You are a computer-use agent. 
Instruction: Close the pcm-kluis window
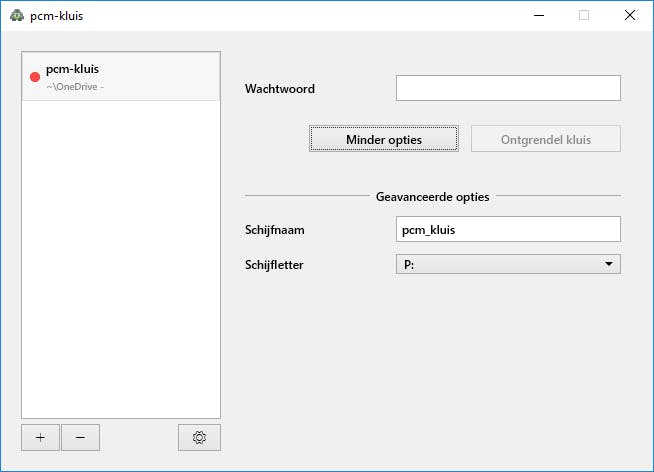point(630,15)
